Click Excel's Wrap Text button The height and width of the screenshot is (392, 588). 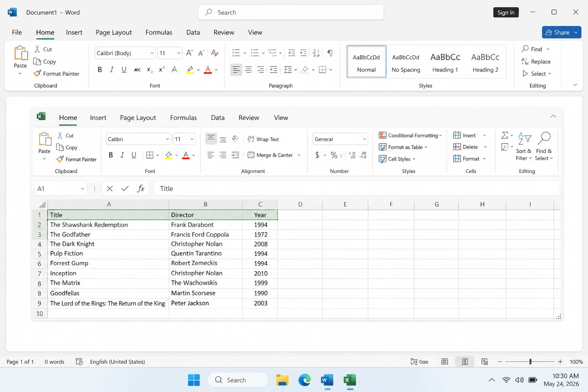click(263, 139)
